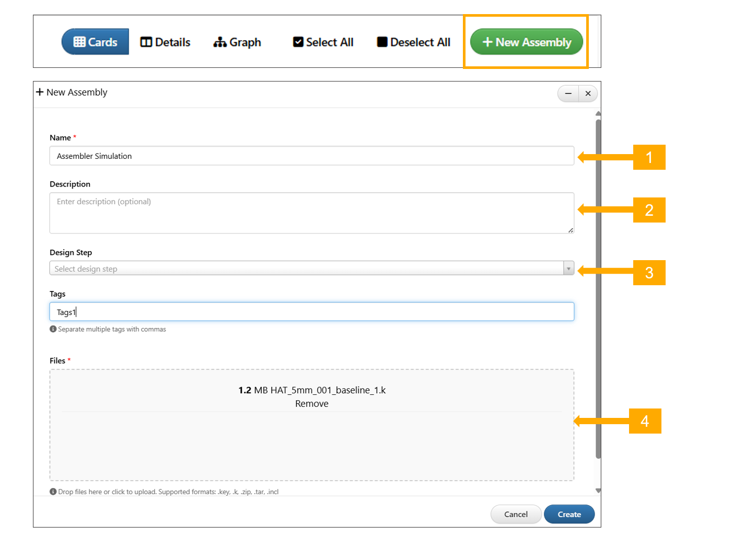Click the Tags input field

point(311,312)
